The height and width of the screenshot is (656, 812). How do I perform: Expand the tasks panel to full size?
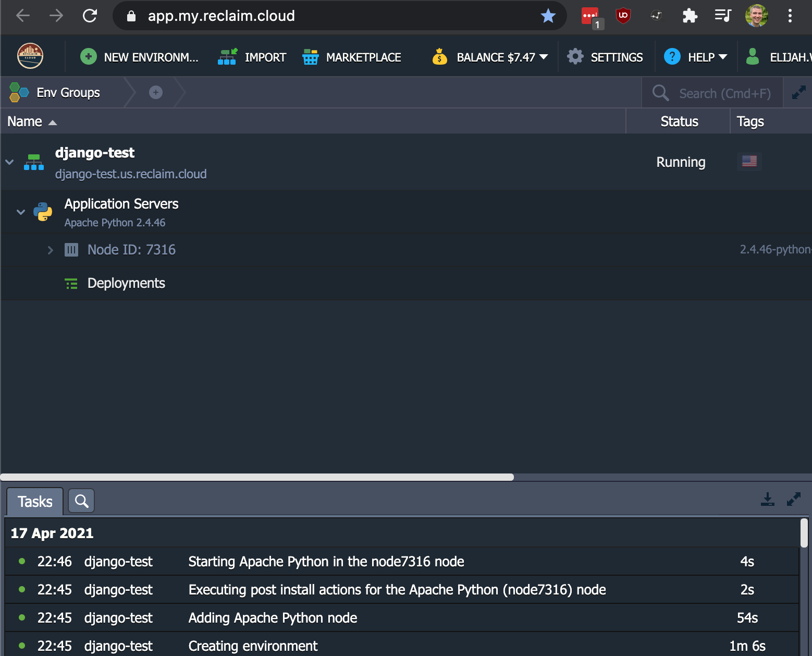pyautogui.click(x=793, y=500)
